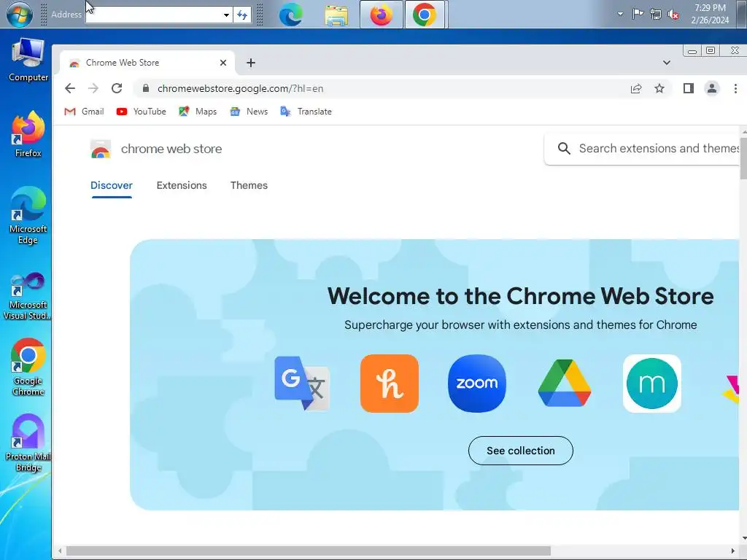Open a new tab with plus button
The image size is (747, 560).
tap(251, 63)
